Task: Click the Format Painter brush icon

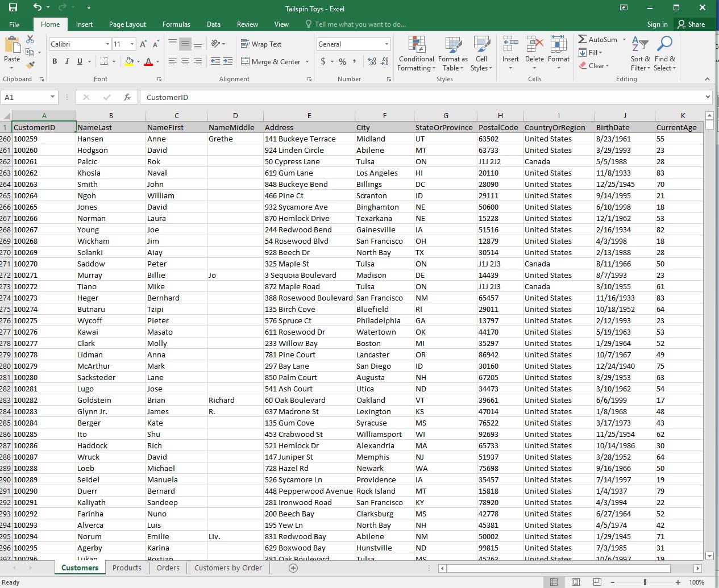Action: 31,65
